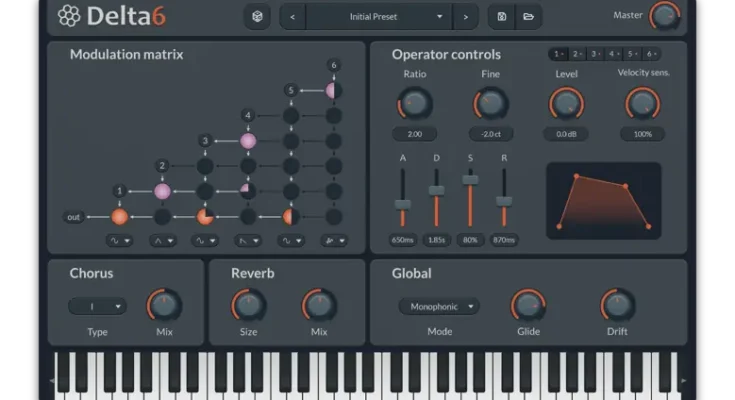Select operator 3 tab
The width and height of the screenshot is (735, 400).
click(x=595, y=54)
